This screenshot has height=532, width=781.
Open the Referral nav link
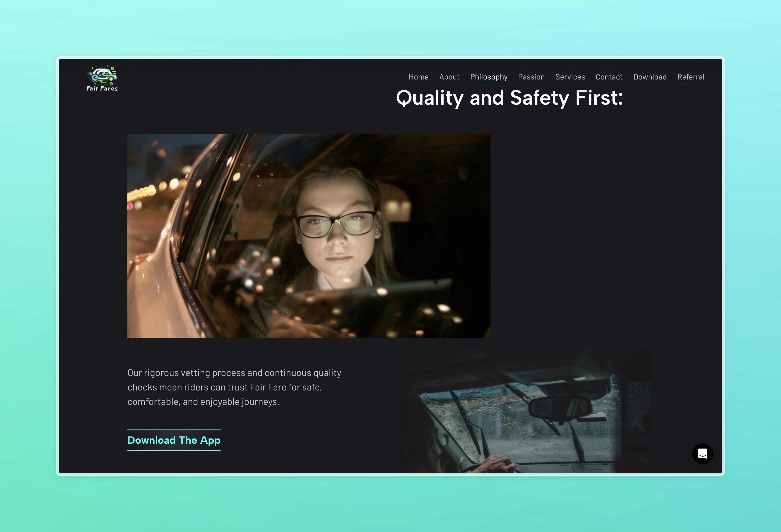(691, 77)
